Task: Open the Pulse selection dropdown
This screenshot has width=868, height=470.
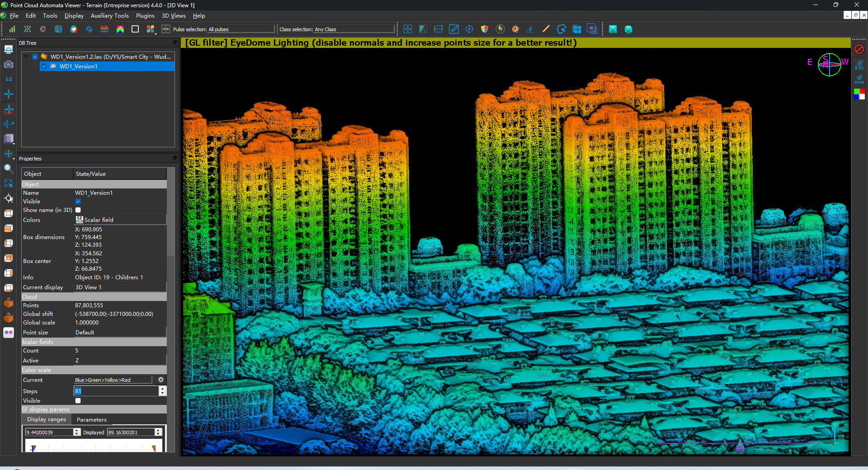Action: 241,29
